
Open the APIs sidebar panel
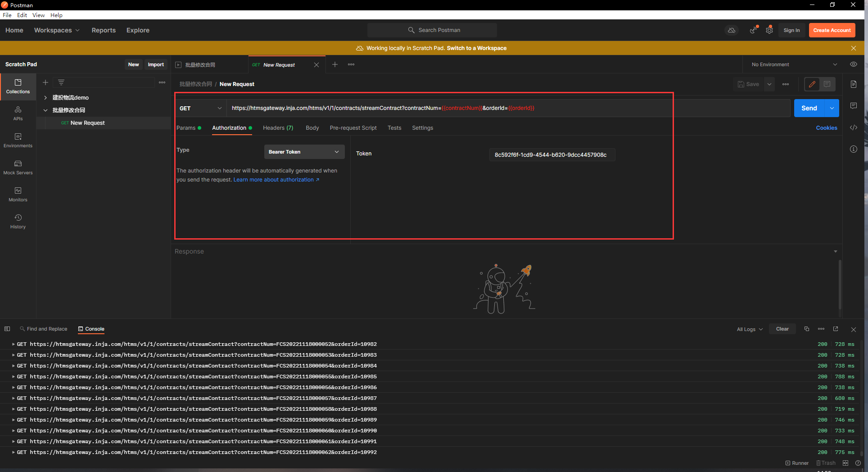point(18,113)
